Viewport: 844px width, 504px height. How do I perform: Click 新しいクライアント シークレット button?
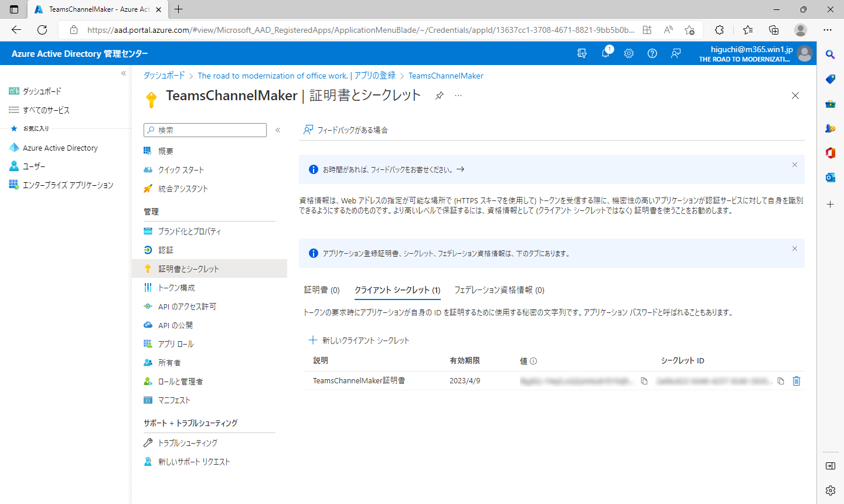click(x=359, y=340)
